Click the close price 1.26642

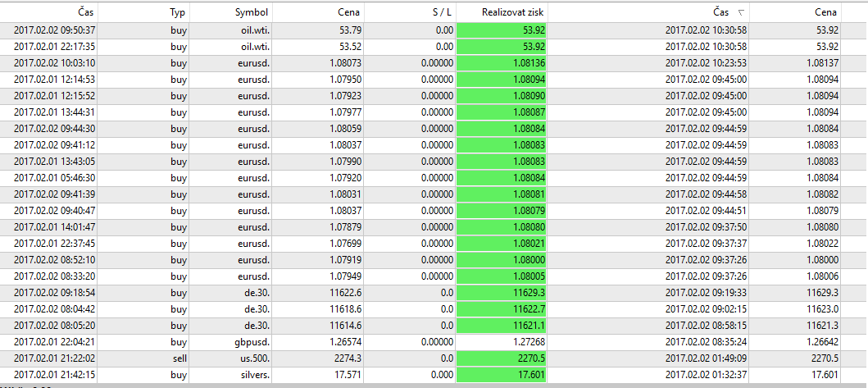pyautogui.click(x=822, y=342)
